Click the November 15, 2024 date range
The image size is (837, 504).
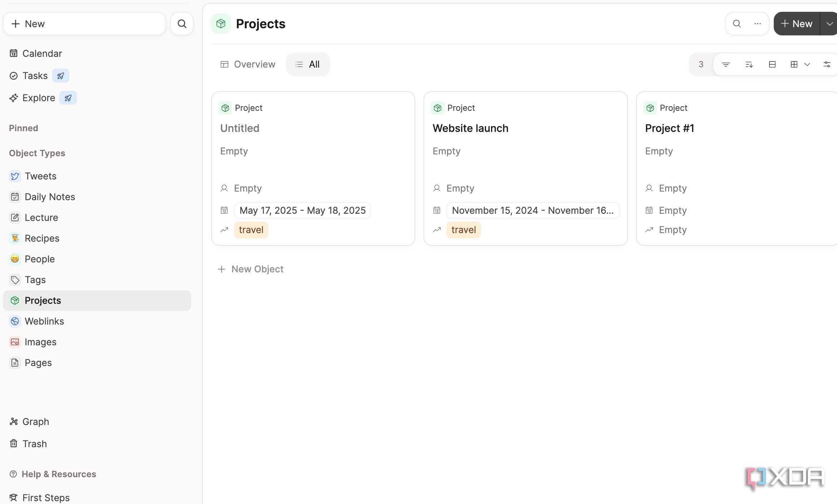[x=533, y=210]
